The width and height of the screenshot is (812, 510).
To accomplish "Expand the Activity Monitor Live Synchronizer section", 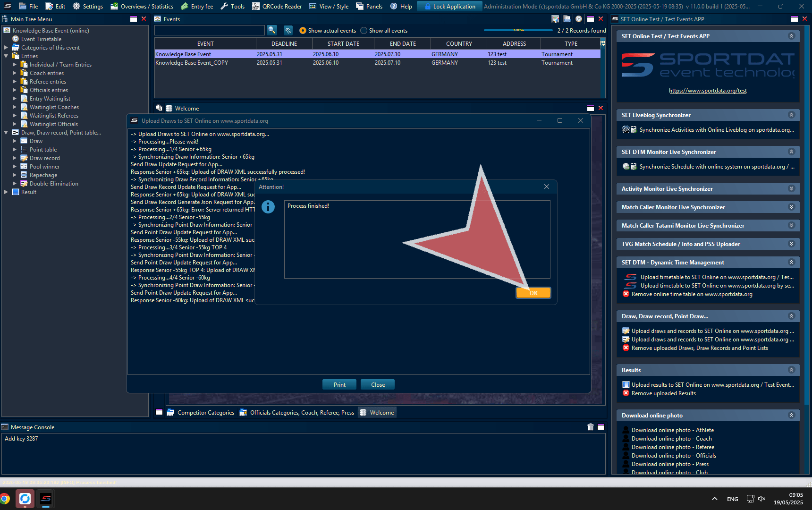I will [791, 188].
